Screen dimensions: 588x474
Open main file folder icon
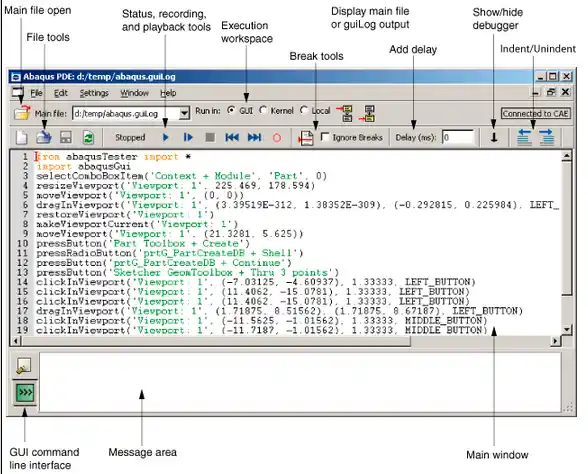pos(22,113)
